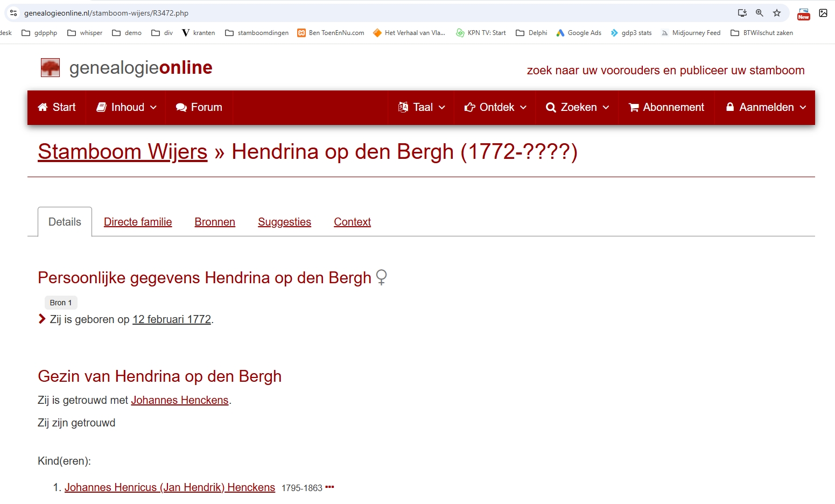
Task: Bookmark this page with the star icon
Action: (x=776, y=13)
